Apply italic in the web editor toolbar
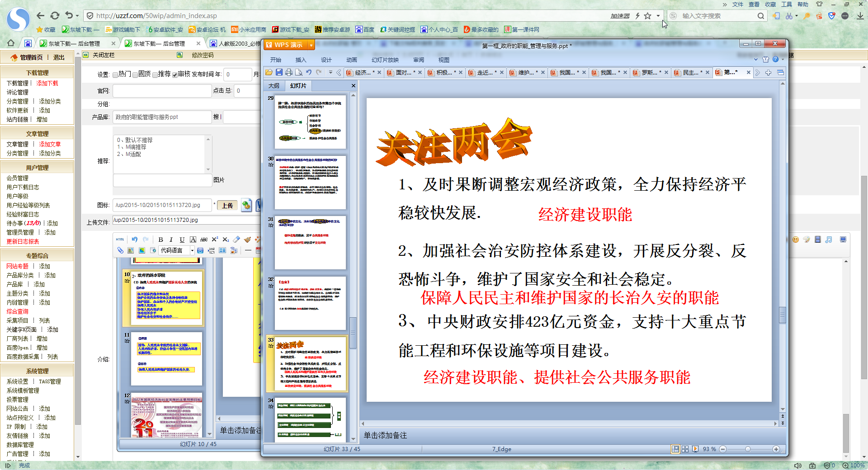Screen dimensions: 868x470 pos(171,240)
